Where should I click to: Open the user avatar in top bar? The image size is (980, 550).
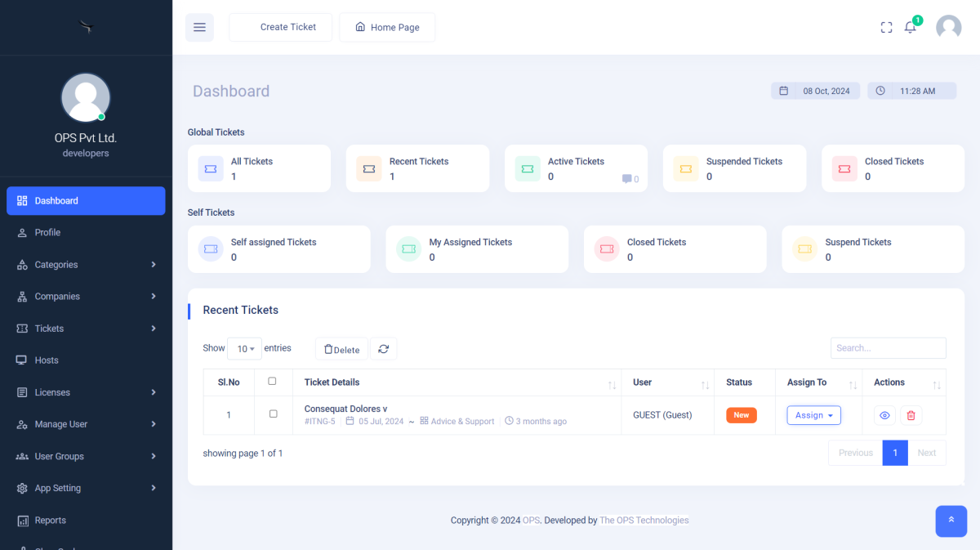948,27
